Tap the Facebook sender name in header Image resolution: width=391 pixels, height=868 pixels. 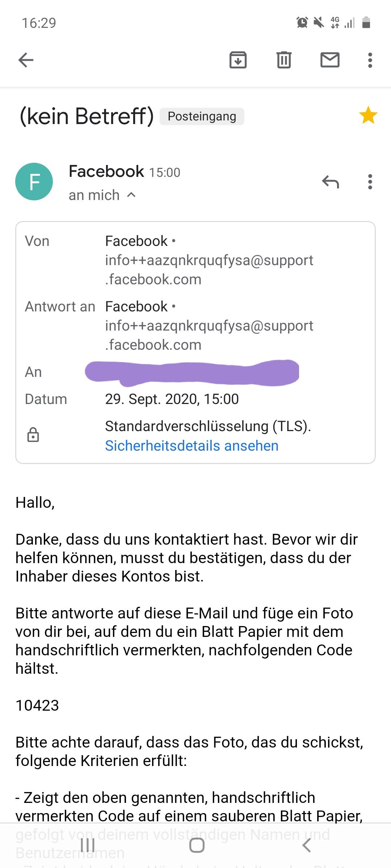point(106,171)
